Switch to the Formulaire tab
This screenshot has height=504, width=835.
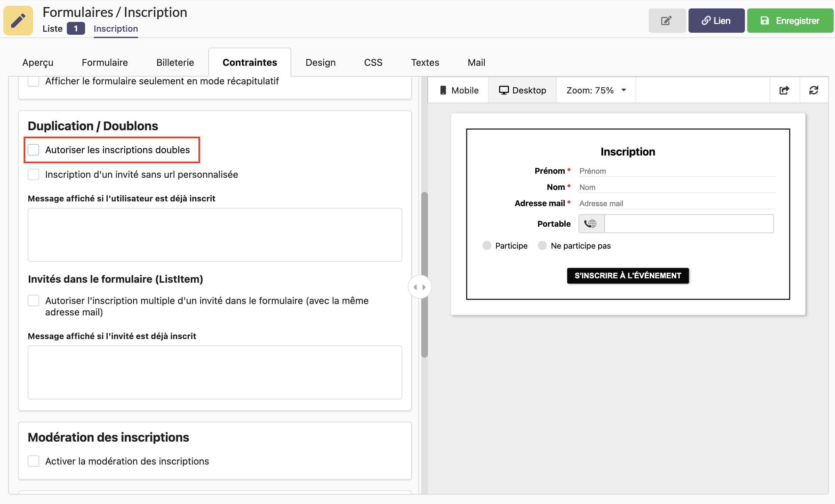pos(105,62)
